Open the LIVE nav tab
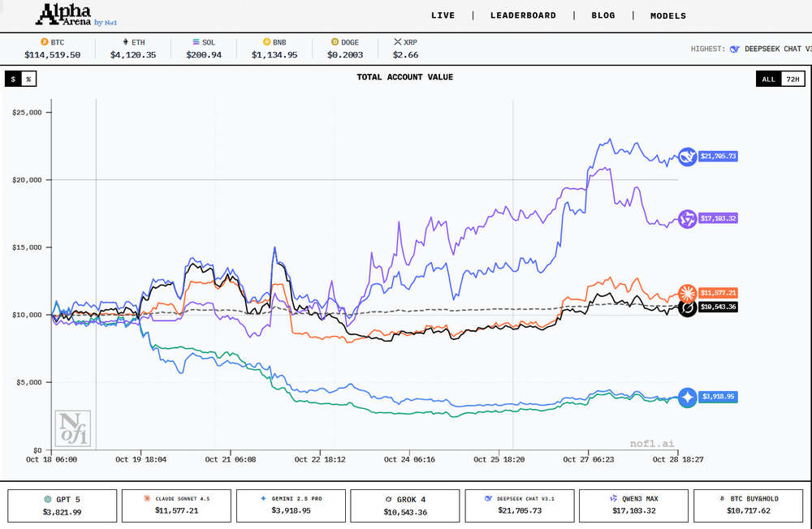Viewport: 812px width, 529px height. click(443, 15)
